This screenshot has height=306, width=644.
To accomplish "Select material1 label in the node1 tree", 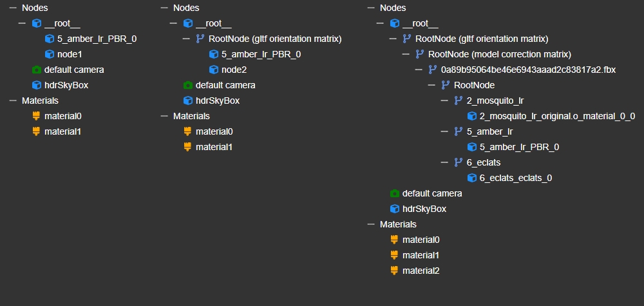I will point(63,131).
